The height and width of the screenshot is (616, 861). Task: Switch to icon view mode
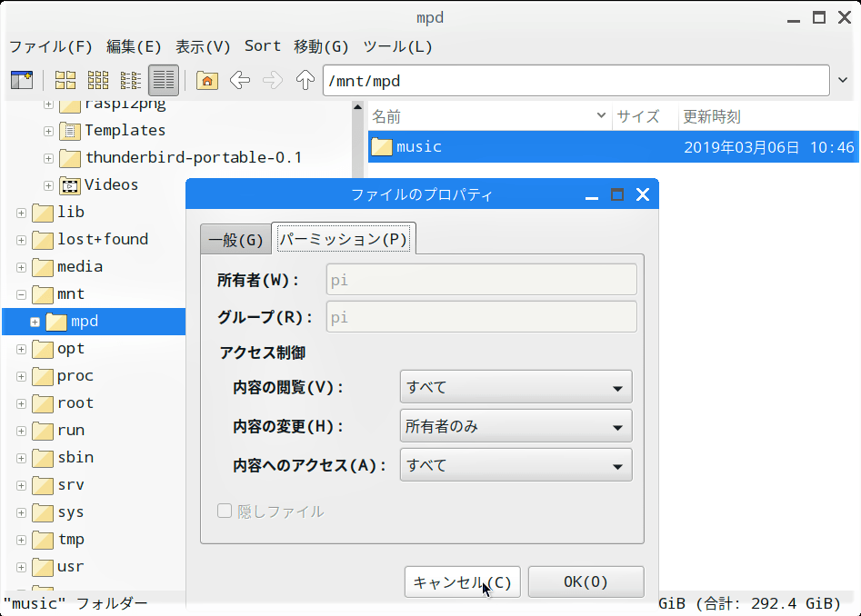(65, 80)
